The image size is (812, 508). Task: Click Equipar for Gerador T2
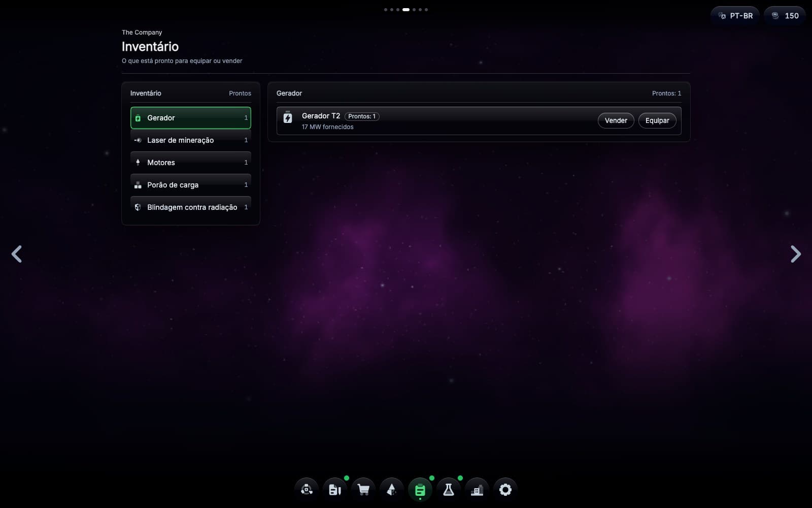point(657,120)
